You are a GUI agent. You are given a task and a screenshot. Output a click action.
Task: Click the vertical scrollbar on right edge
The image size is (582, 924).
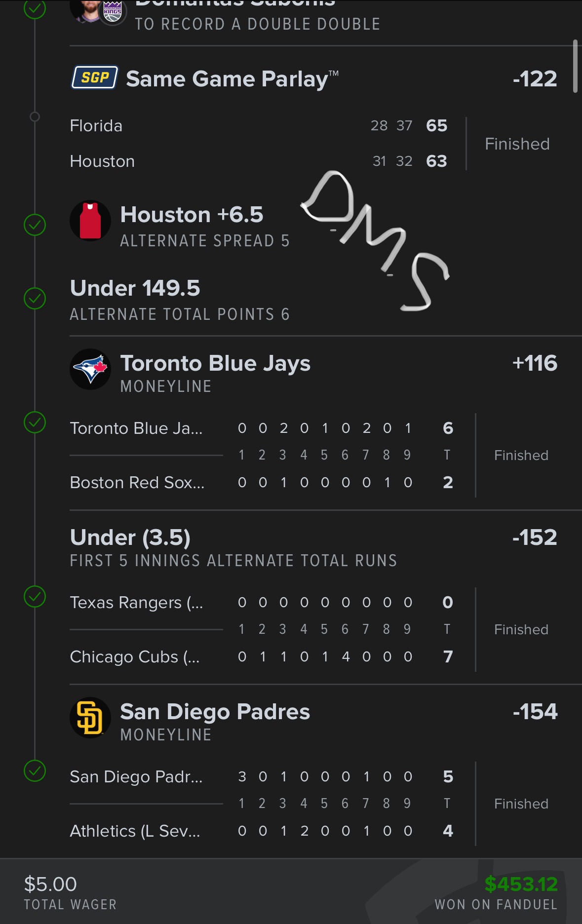point(575,66)
